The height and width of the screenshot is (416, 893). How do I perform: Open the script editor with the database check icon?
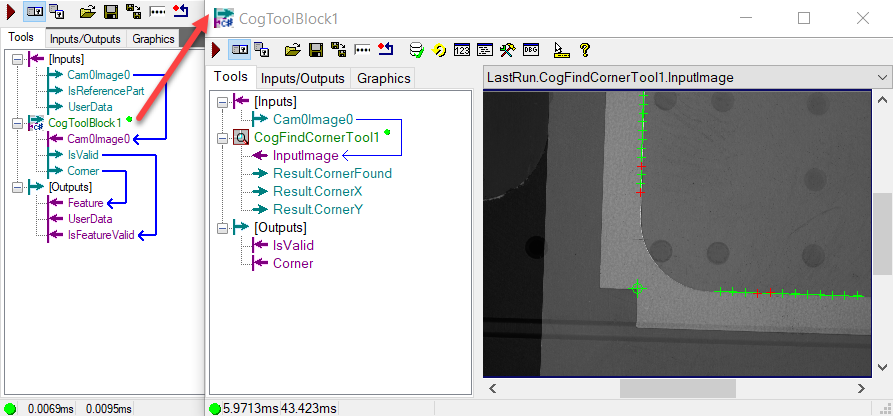point(417,50)
